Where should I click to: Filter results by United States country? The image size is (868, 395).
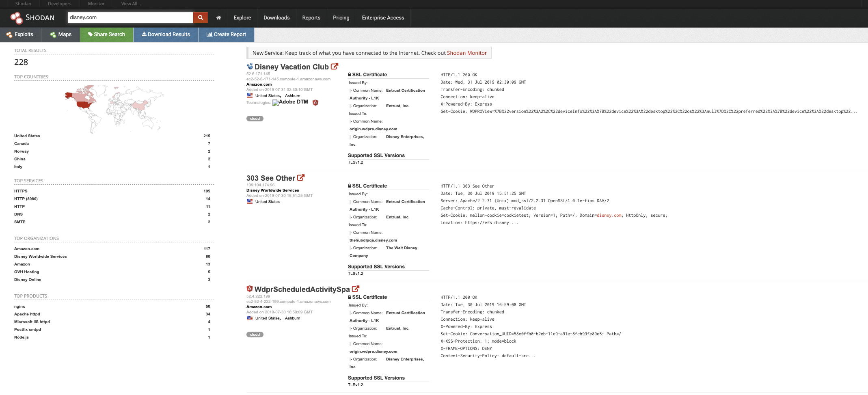pos(27,136)
